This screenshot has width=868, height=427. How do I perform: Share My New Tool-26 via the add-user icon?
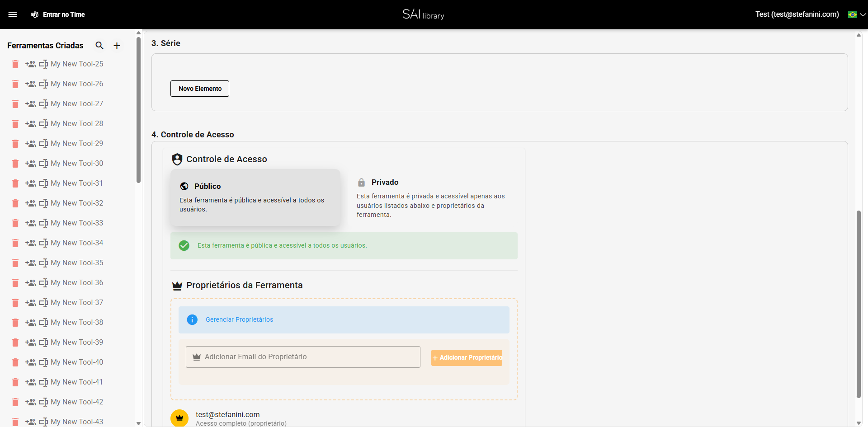click(31, 84)
